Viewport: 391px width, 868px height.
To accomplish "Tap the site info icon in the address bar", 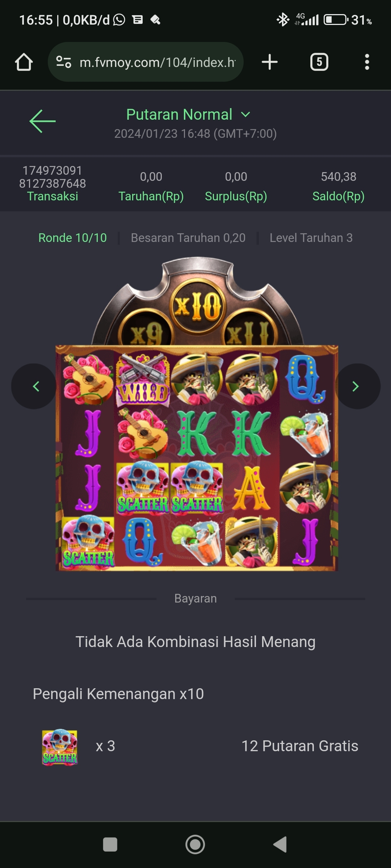I will tap(64, 62).
